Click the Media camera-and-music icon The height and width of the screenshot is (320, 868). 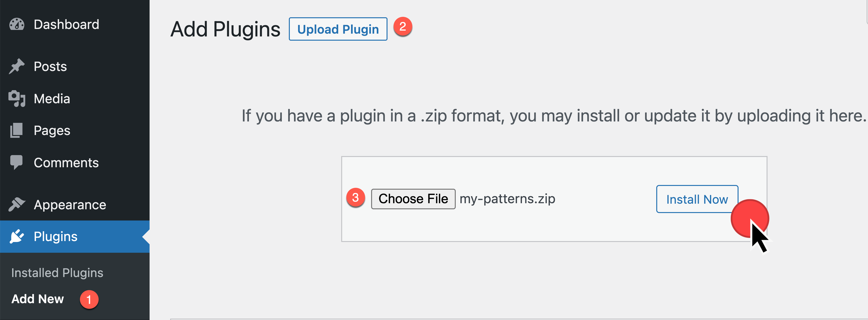point(17,99)
